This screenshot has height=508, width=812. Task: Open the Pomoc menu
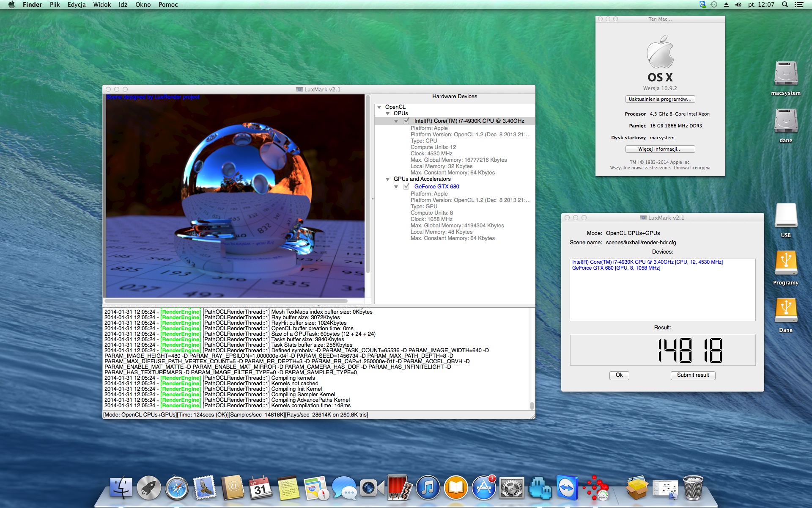coord(168,5)
